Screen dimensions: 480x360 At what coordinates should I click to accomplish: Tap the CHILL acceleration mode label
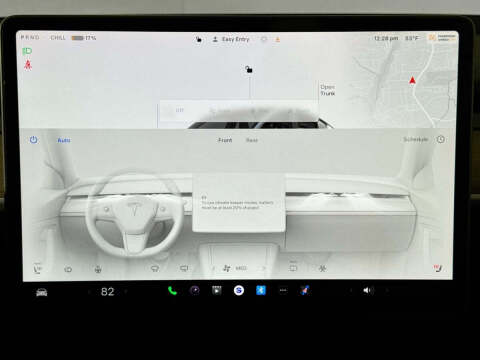point(58,38)
